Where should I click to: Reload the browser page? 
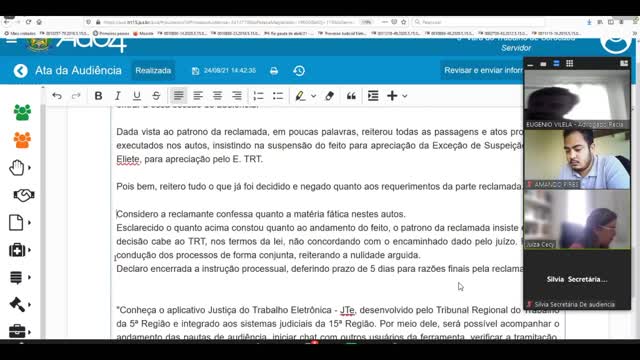(28, 22)
